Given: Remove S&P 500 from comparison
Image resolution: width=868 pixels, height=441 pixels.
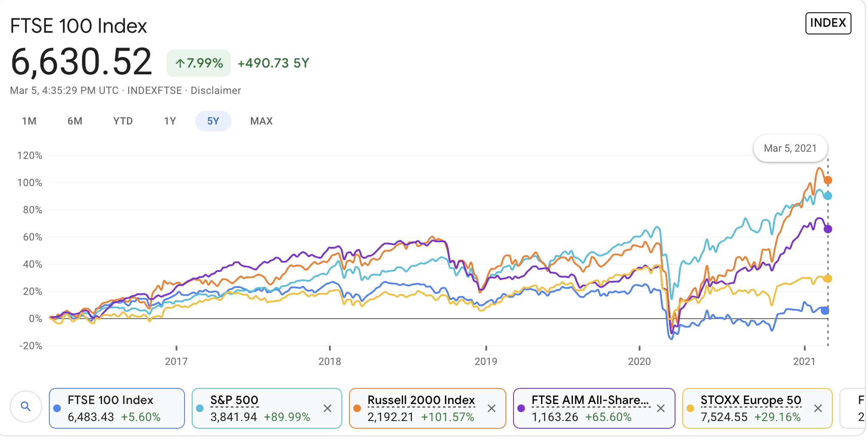Looking at the screenshot, I should pyautogui.click(x=327, y=408).
